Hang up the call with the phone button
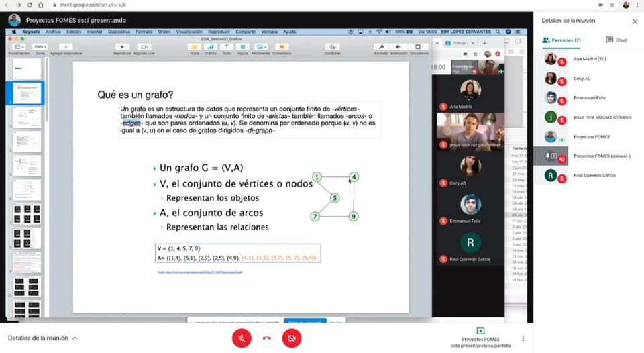This screenshot has width=644, height=353. click(266, 338)
